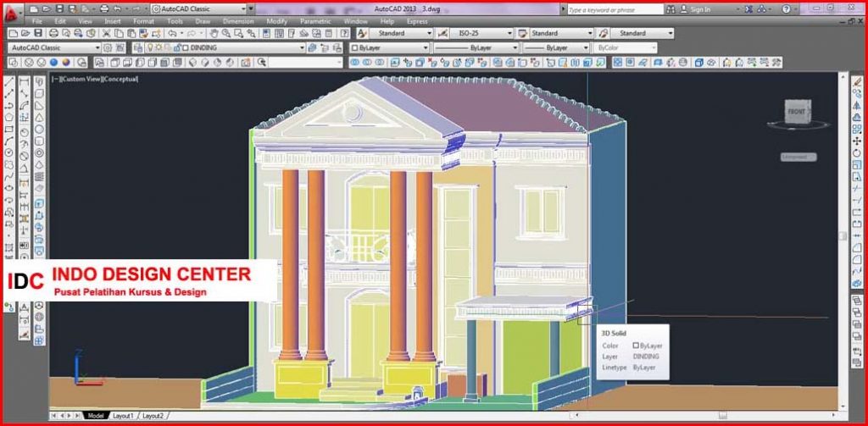The width and height of the screenshot is (868, 426).
Task: Open the ISO-25 dimension style dropdown
Action: 510,33
